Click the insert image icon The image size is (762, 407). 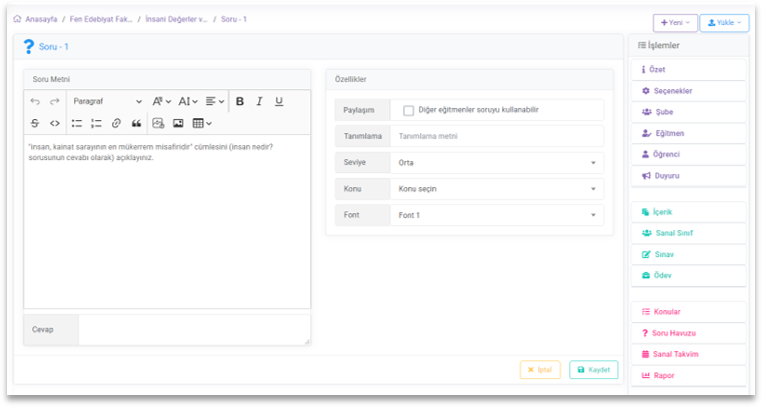click(178, 123)
